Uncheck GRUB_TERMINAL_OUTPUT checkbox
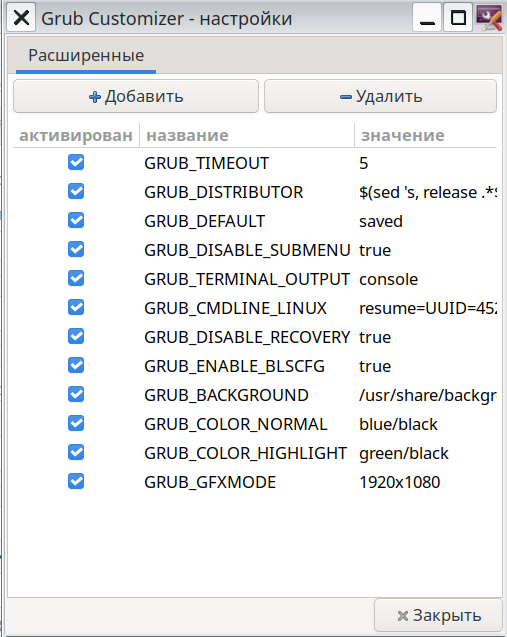 76,279
